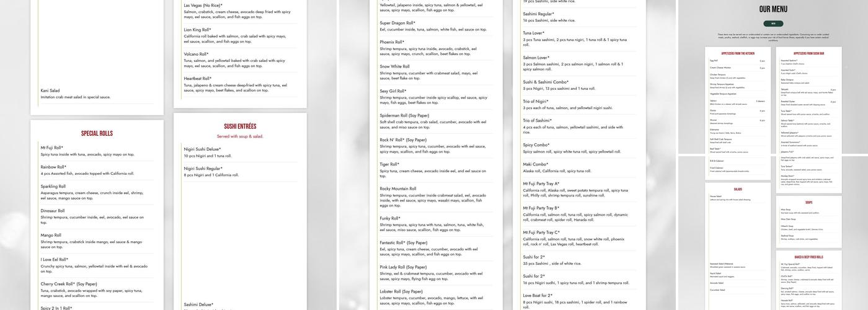Select Rainbow Roll from Special Rolls
Screen dimensions: 868x310
(x=53, y=167)
